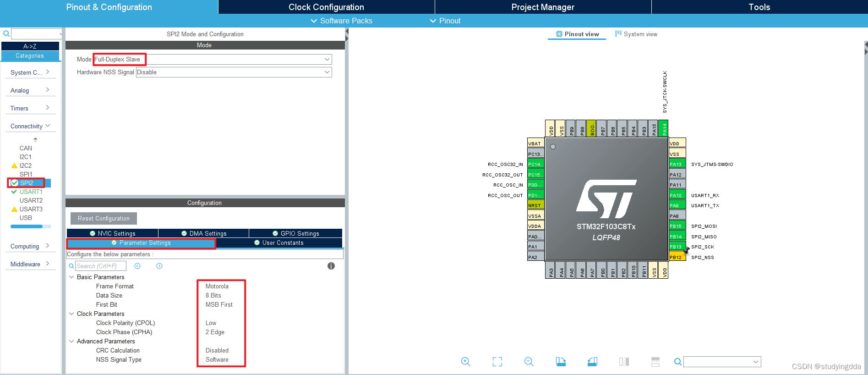Select the Pinout view tab
Viewport: 868px width, 375px height.
577,34
